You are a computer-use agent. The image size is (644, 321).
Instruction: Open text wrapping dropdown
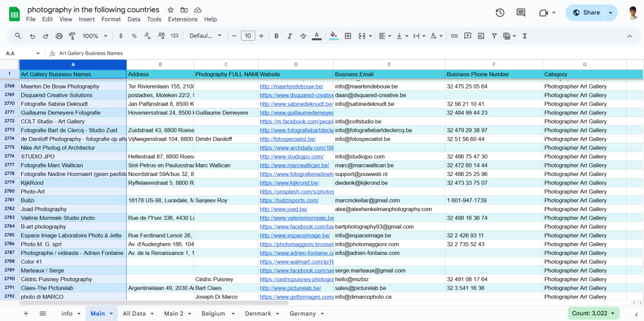pos(419,36)
